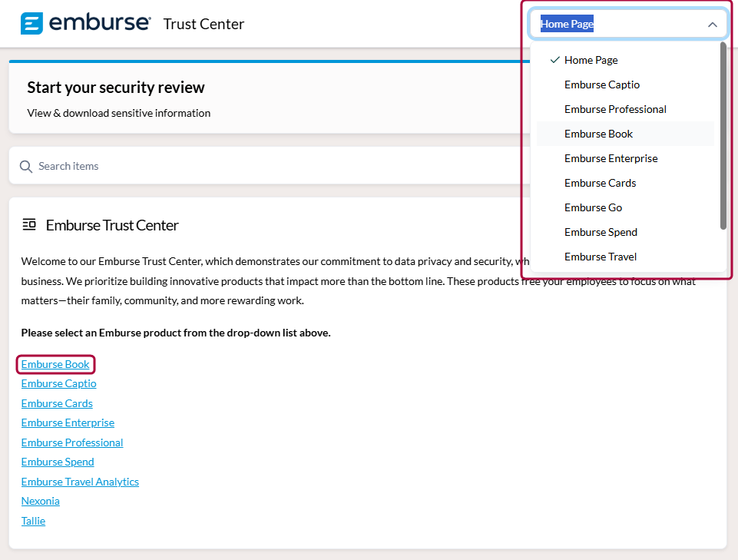The height and width of the screenshot is (560, 738).
Task: Click the Emburse Trust Center section heading
Action: (112, 225)
